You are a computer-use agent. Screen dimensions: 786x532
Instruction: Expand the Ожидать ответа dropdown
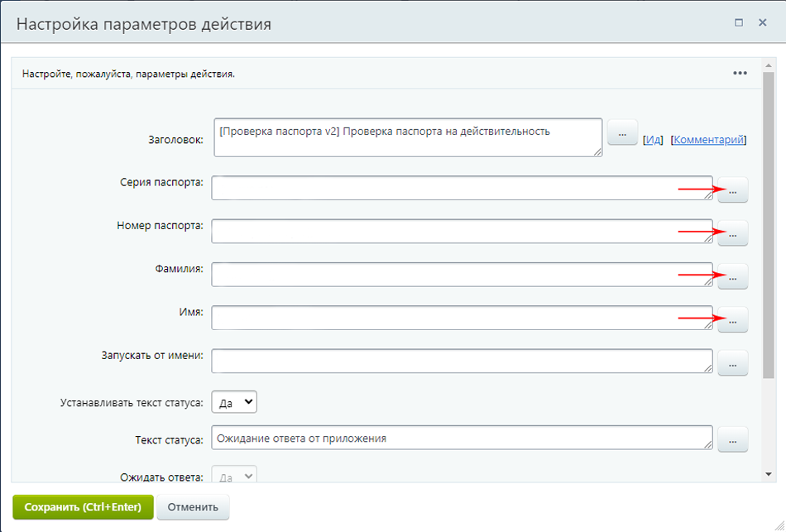coord(235,475)
